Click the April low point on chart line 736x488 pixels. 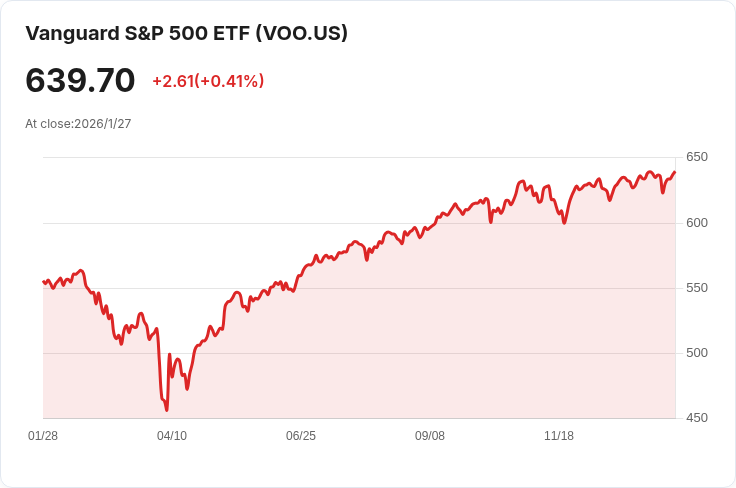(x=167, y=410)
